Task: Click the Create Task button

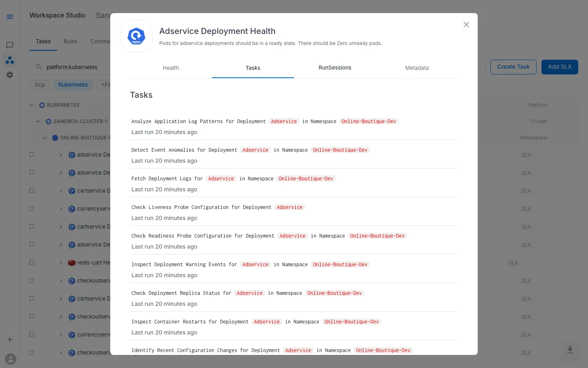Action: pyautogui.click(x=513, y=67)
